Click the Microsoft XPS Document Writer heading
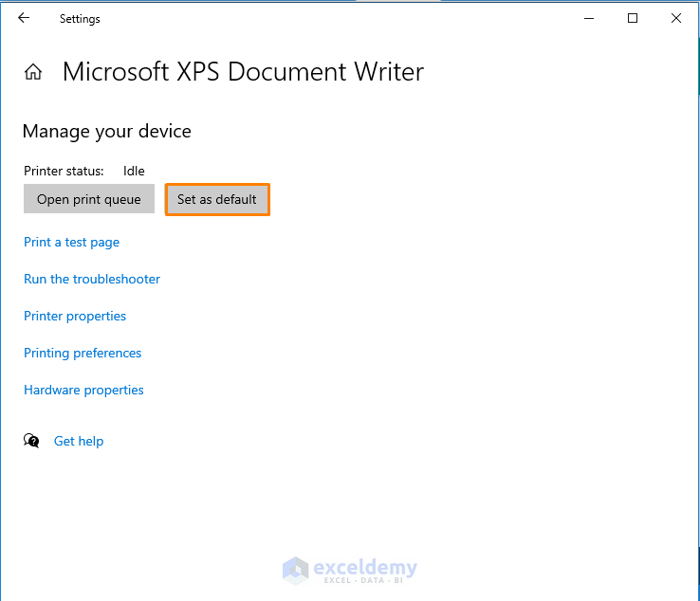 [x=243, y=72]
